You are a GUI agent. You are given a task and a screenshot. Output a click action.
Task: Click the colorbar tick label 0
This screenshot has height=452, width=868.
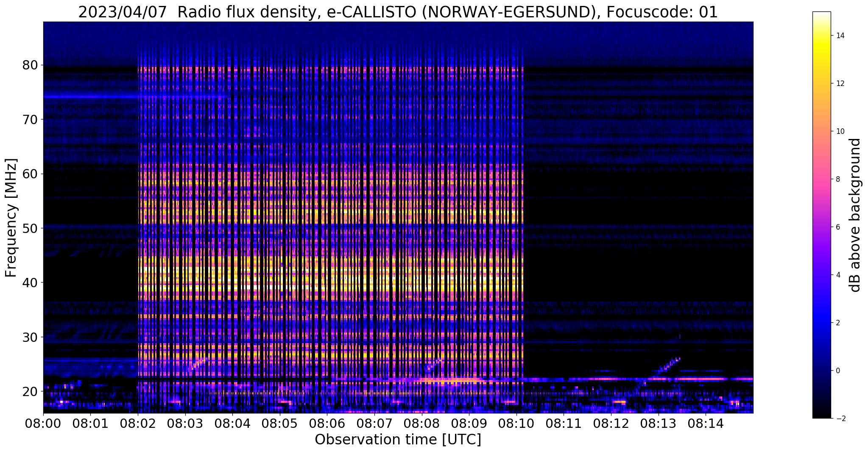(x=837, y=371)
